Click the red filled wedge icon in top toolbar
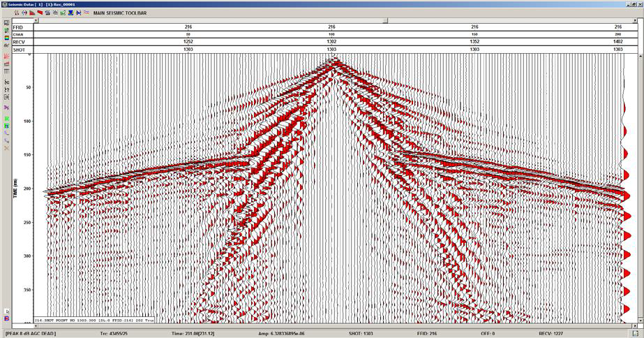 [x=40, y=13]
